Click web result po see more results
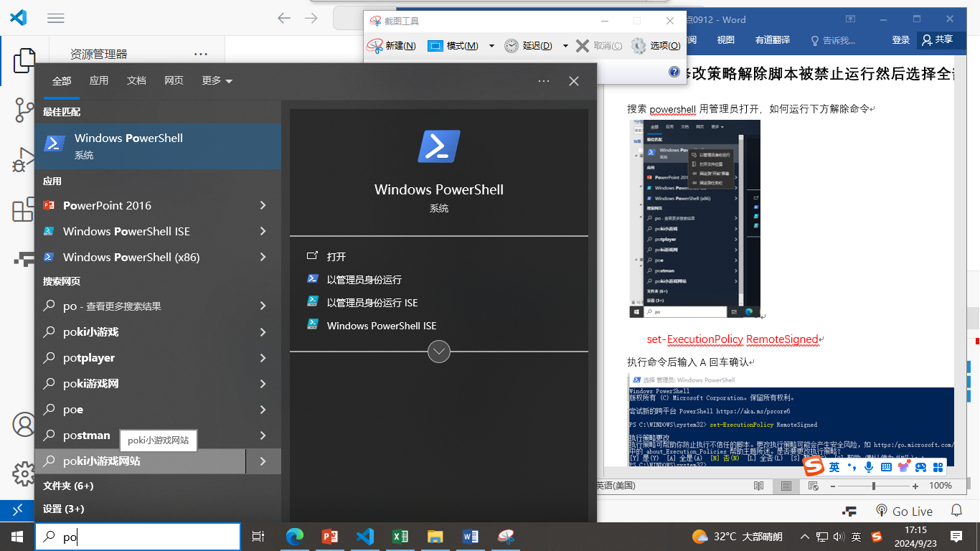Image resolution: width=980 pixels, height=551 pixels. pyautogui.click(x=141, y=306)
